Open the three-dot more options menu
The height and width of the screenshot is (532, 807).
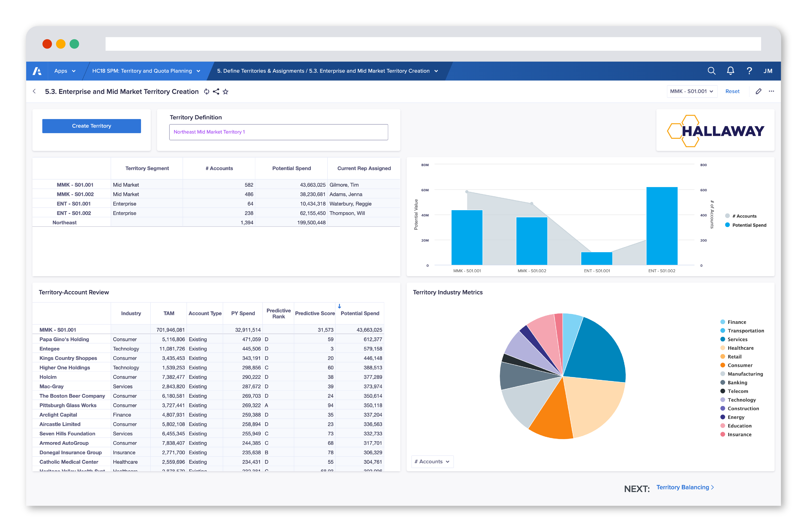click(771, 91)
